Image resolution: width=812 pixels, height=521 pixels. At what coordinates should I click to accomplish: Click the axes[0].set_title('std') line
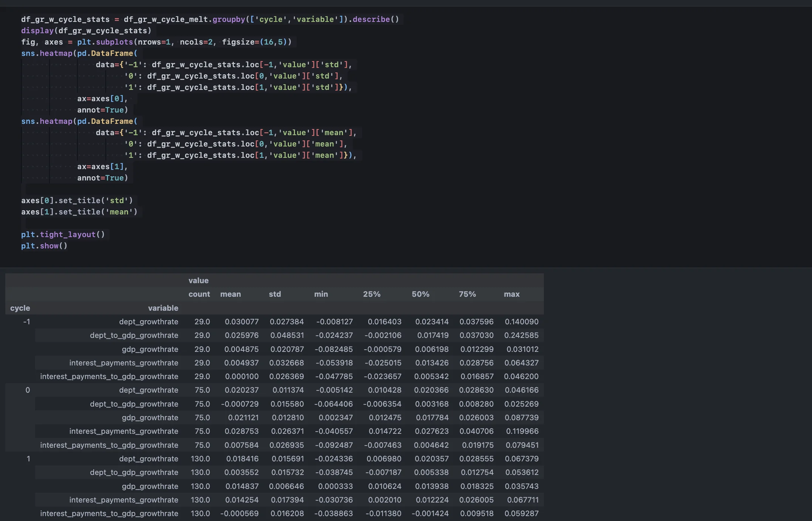pos(77,200)
